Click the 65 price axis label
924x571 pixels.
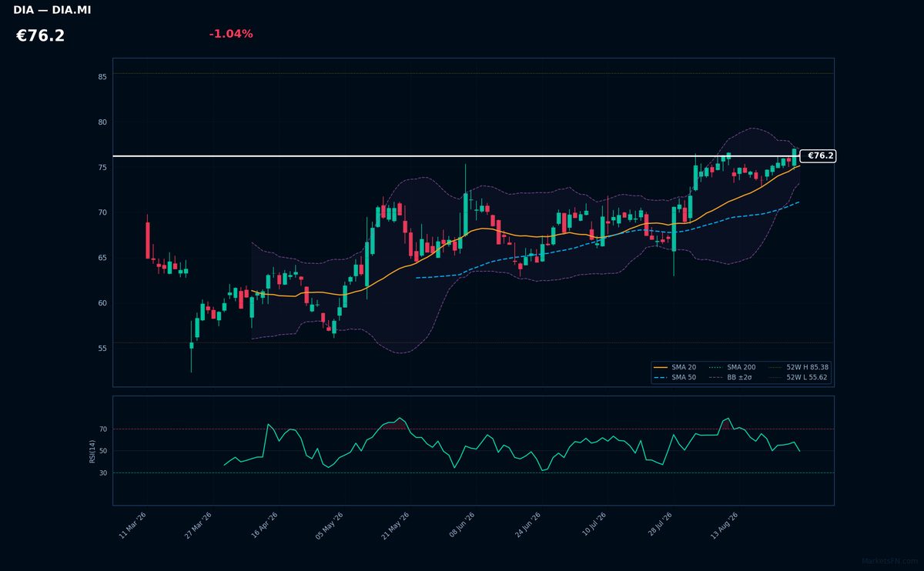click(102, 258)
